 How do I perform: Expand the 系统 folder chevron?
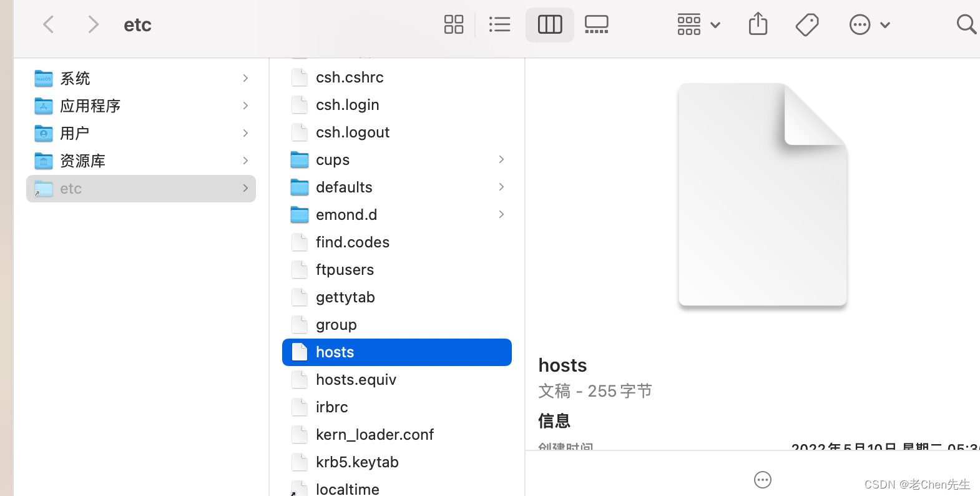pos(245,78)
